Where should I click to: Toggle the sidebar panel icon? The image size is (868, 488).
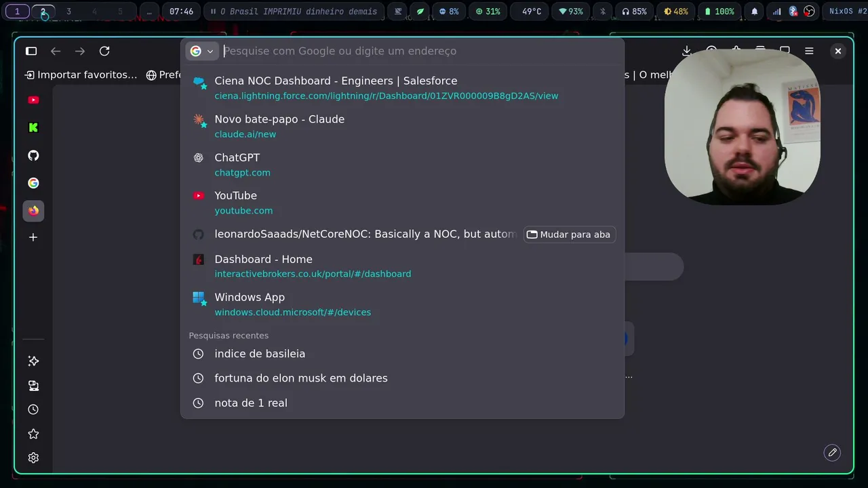pos(31,51)
